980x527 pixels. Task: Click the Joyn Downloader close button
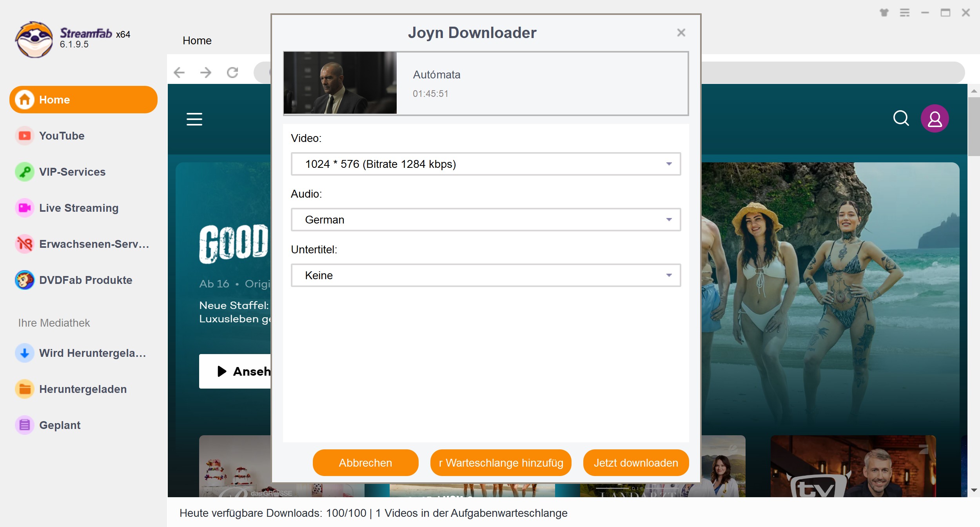coord(681,33)
